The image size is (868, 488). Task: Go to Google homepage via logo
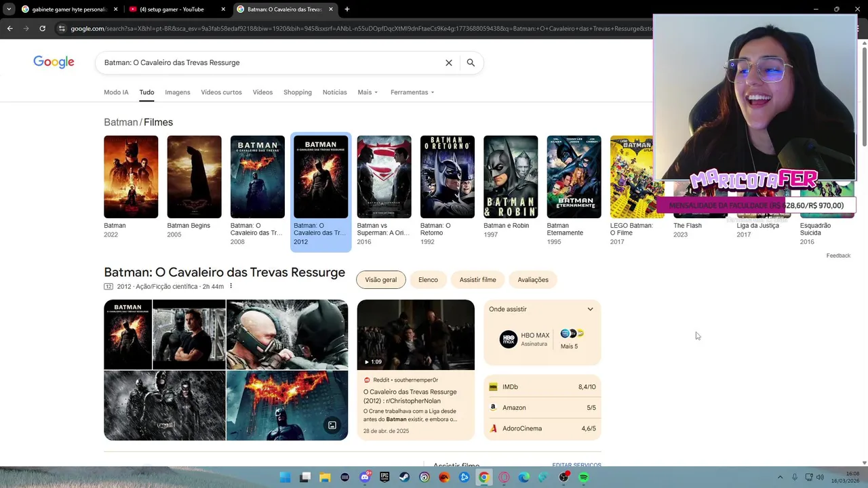tap(54, 62)
